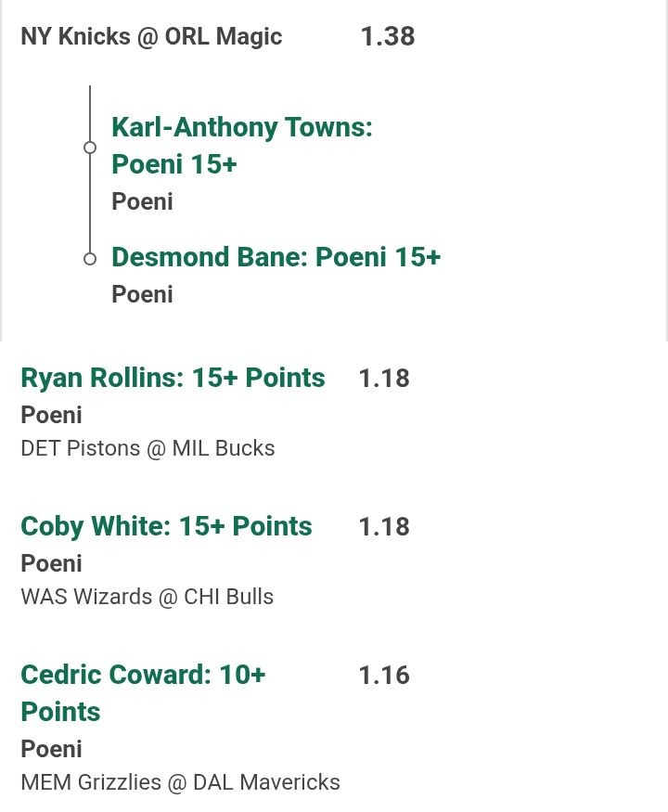The image size is (668, 812).
Task: Click the Poeni label under Ryan Rollins
Action: click(x=51, y=415)
